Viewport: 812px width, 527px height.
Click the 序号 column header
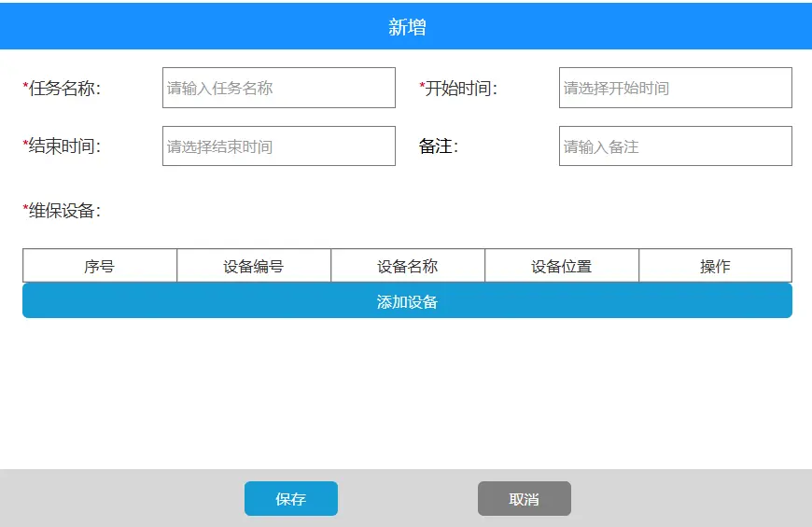[x=100, y=266]
